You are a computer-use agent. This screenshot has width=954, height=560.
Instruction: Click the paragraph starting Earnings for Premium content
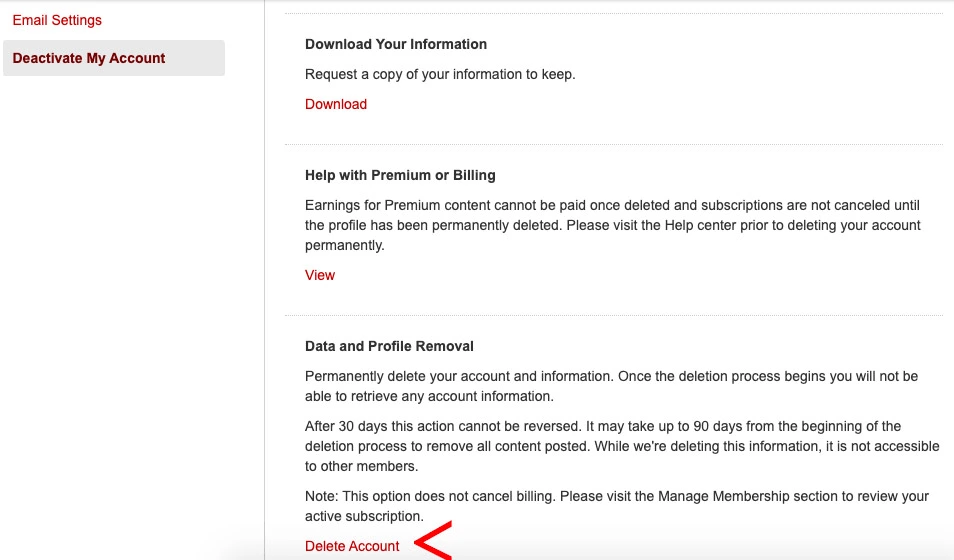(613, 225)
